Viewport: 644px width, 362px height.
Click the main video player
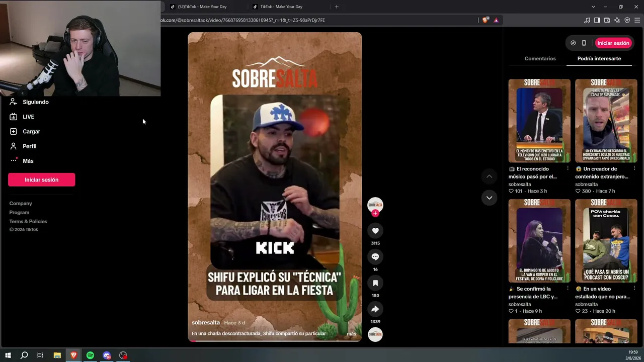coord(275,187)
